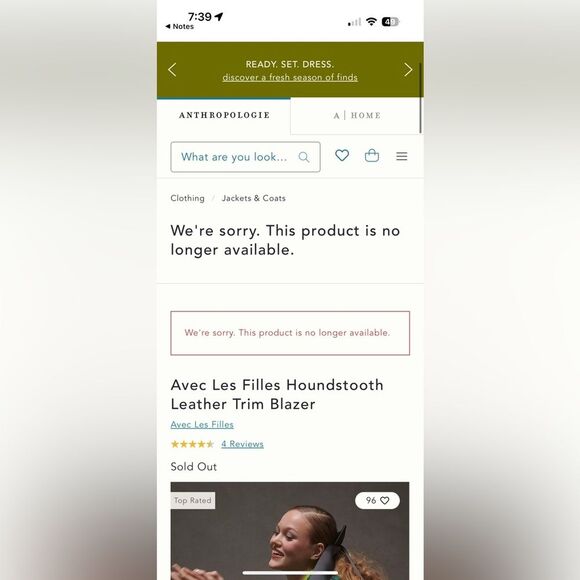Show next promo banner with right chevron

pos(408,70)
